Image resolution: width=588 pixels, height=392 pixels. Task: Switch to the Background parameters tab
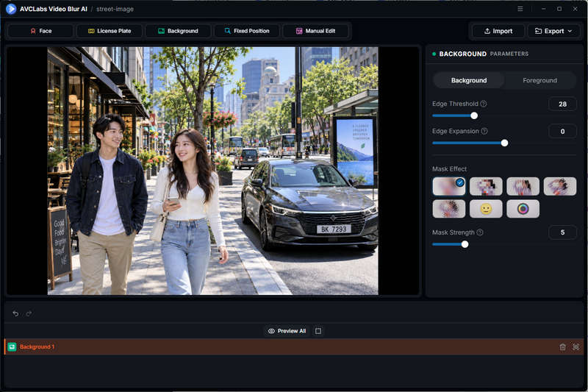(x=469, y=80)
